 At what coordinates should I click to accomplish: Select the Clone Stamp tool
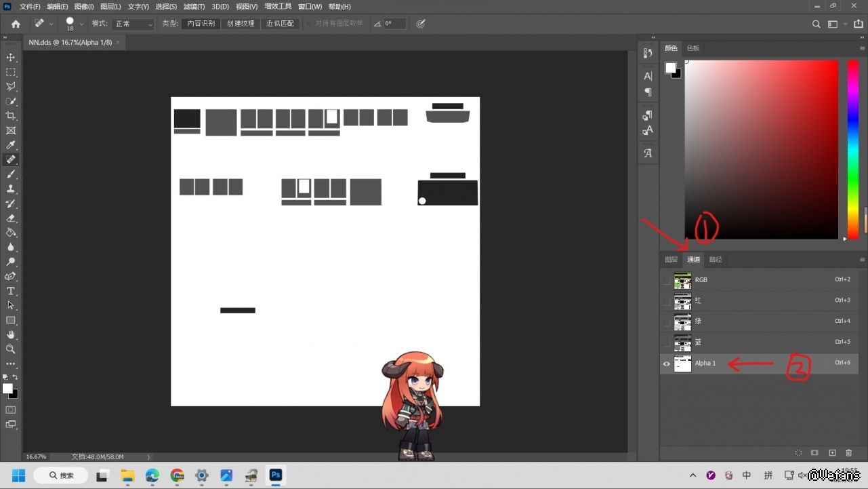(11, 189)
